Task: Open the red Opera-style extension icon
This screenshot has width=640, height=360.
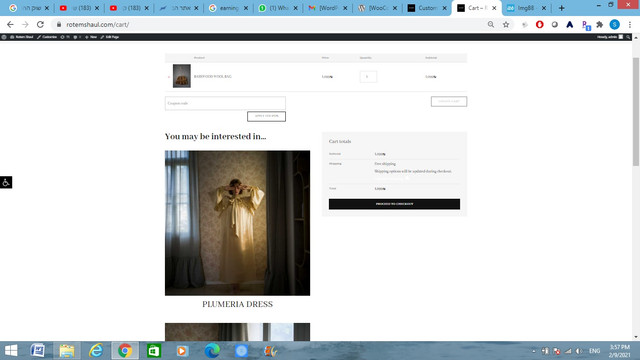Action: (540, 24)
